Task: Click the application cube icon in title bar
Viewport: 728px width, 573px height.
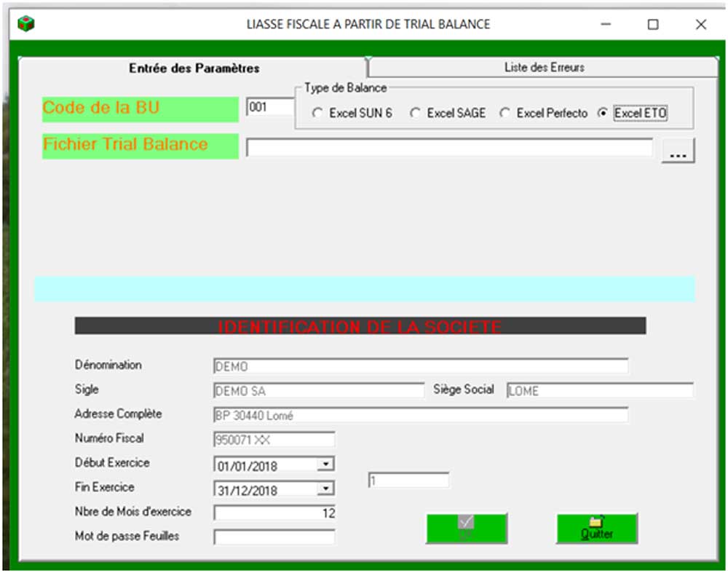Action: point(25,24)
